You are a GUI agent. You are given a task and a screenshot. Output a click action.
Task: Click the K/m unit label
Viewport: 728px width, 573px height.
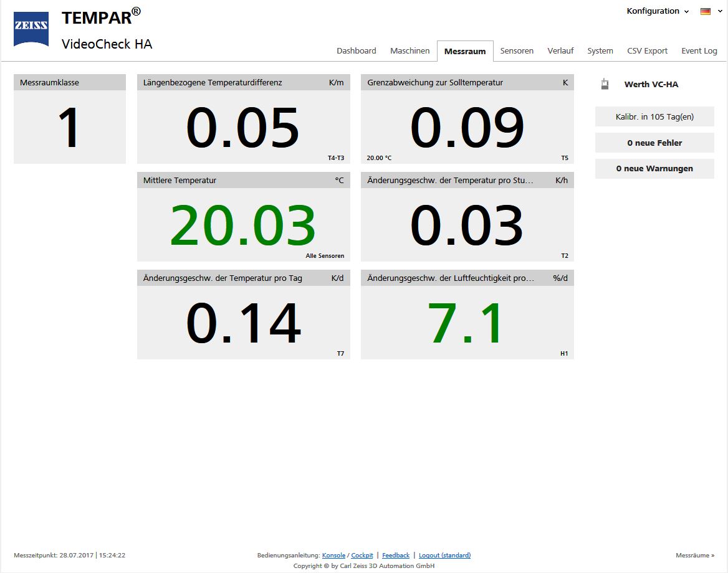[336, 82]
